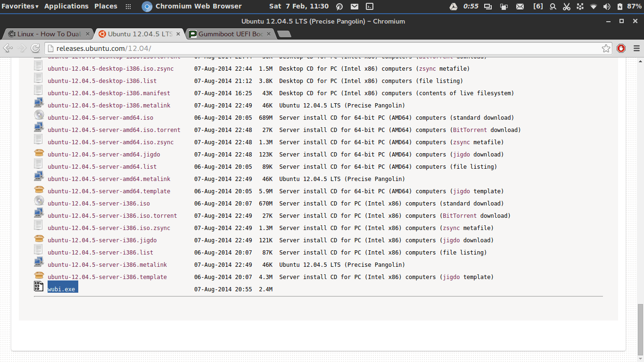Image resolution: width=644 pixels, height=362 pixels.
Task: Open ubuntu-12.04.5-server-amd64.list link
Action: pos(102,167)
